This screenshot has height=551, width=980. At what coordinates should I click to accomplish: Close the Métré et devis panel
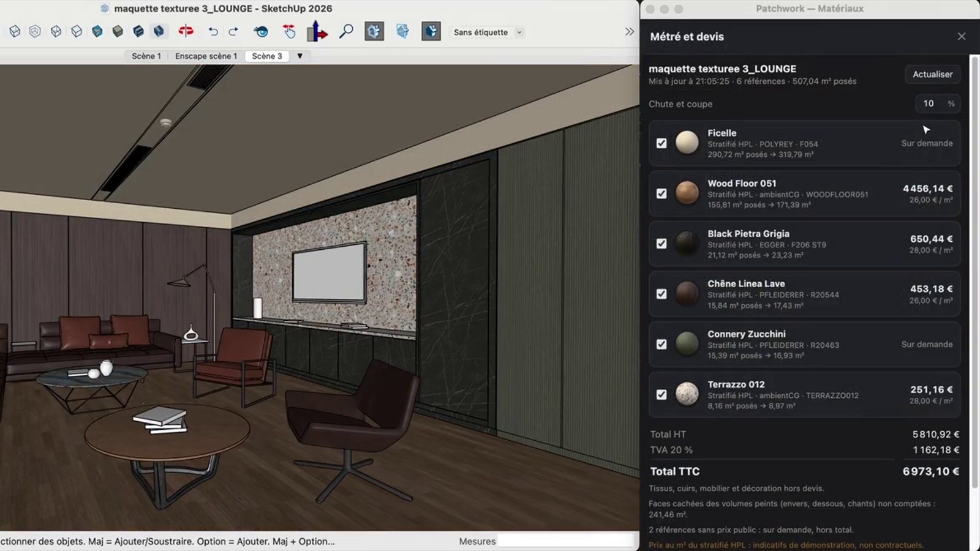point(962,37)
